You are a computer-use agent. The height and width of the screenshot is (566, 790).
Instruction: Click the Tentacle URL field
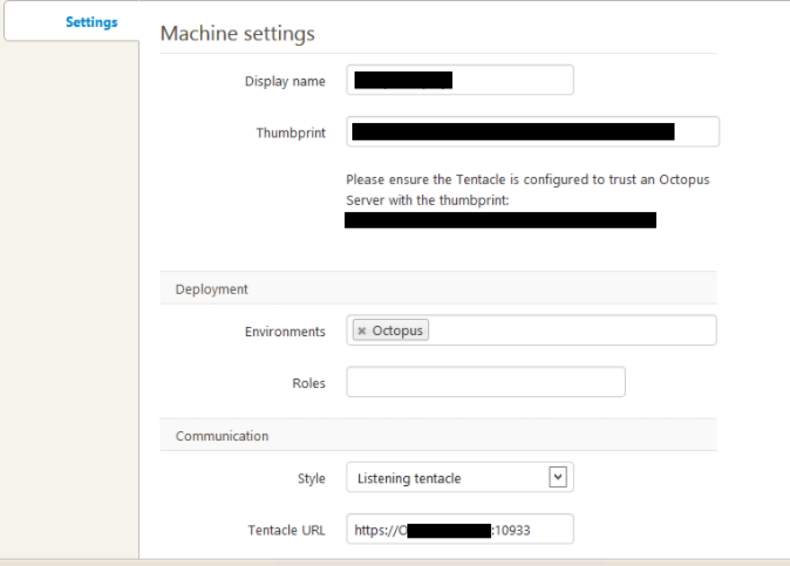coord(459,529)
